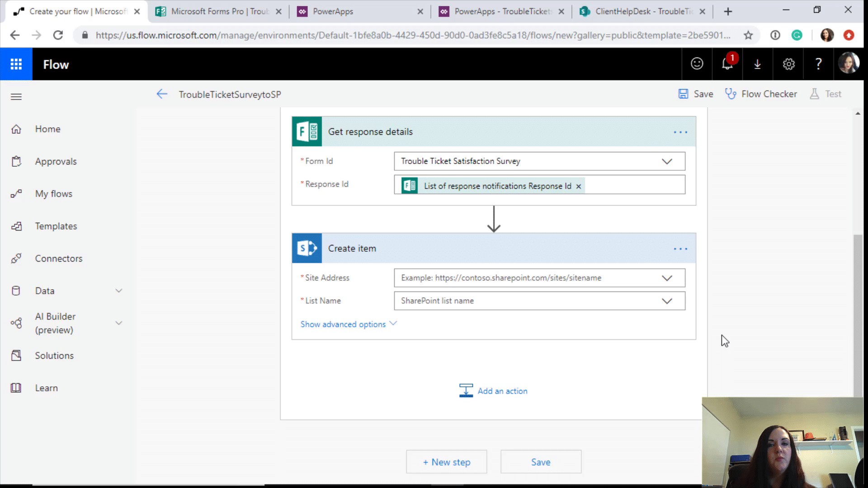868x488 pixels.
Task: Open the feedback smiley icon
Action: point(697,64)
